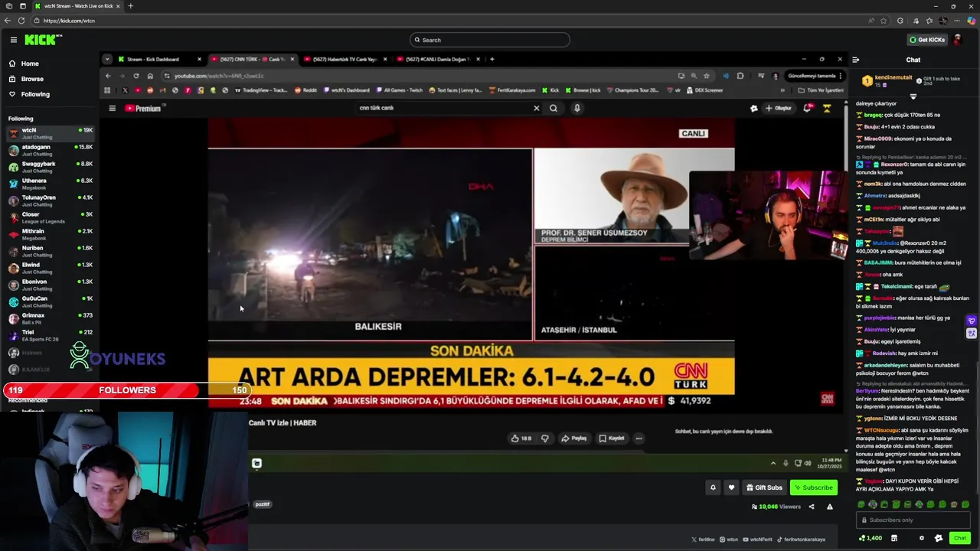This screenshot has width=980, height=551.
Task: Click the green Chat send button
Action: coord(959,538)
